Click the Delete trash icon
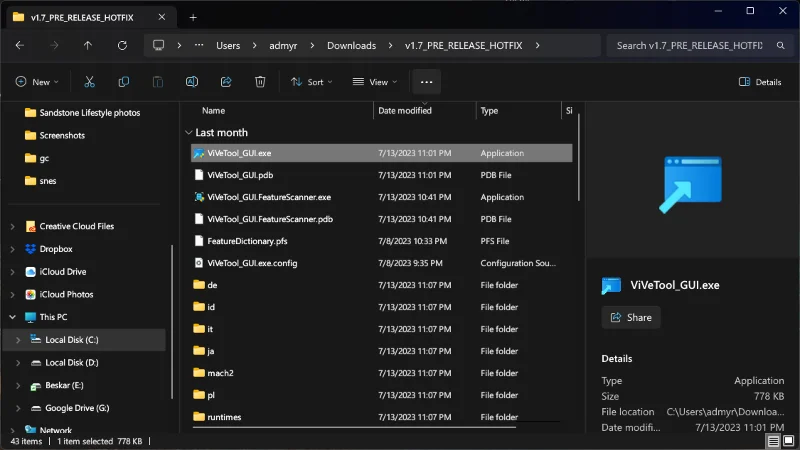The image size is (800, 450). [260, 82]
